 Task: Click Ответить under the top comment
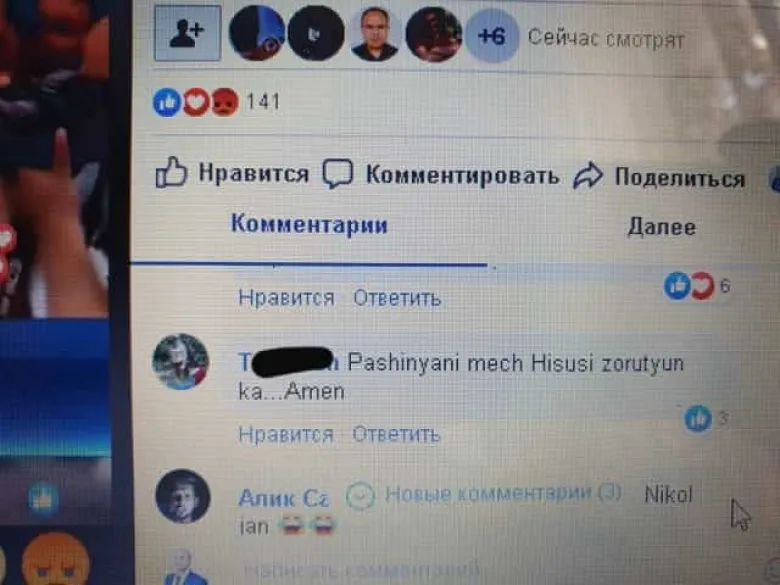pos(397,298)
